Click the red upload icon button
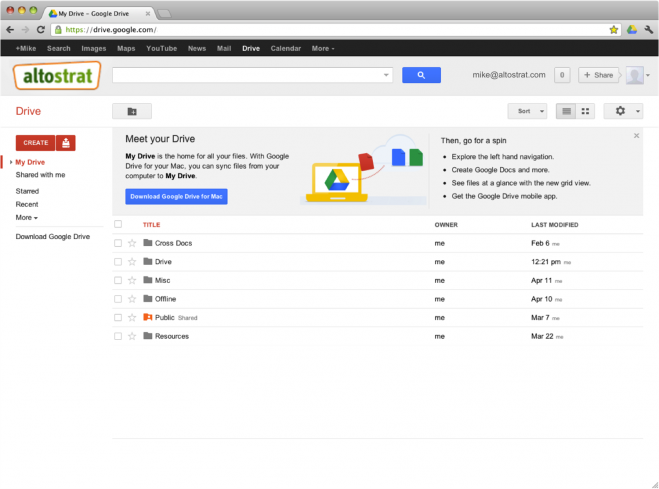 66,143
